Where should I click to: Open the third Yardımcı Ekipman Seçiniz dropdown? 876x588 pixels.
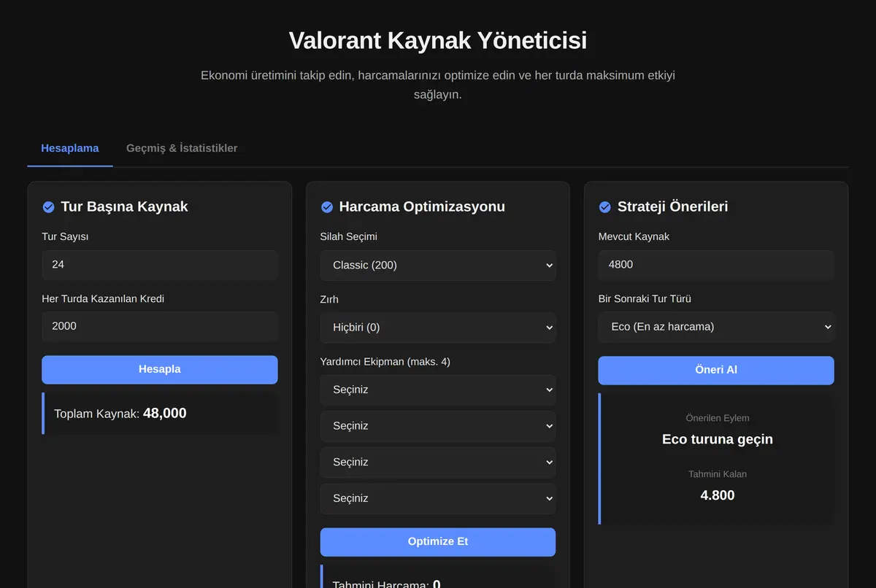point(438,463)
